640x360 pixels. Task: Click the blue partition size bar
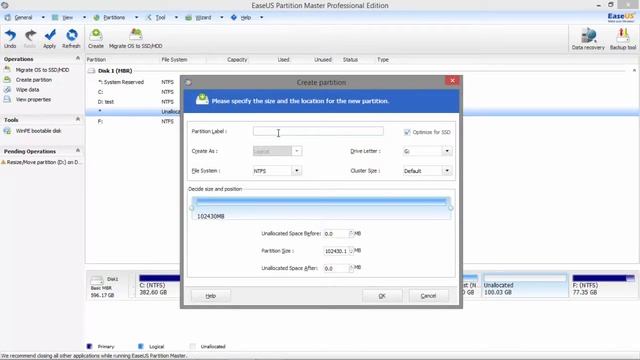[x=321, y=201]
